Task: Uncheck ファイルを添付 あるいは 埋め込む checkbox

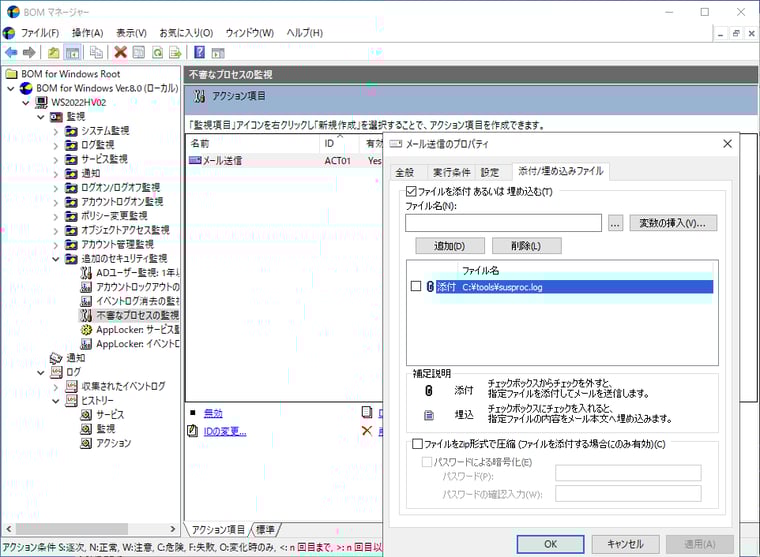Action: pyautogui.click(x=411, y=191)
